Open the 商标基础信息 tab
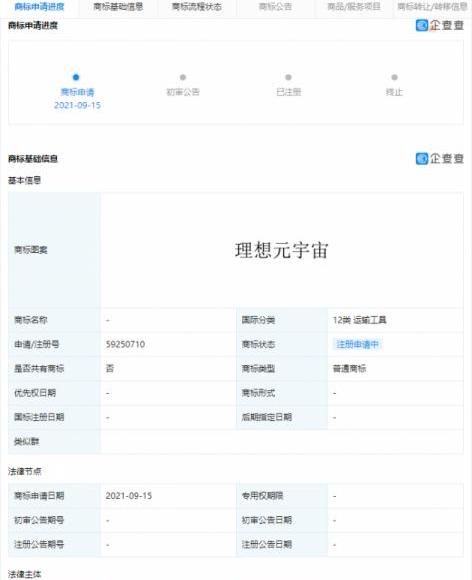 [x=118, y=7]
